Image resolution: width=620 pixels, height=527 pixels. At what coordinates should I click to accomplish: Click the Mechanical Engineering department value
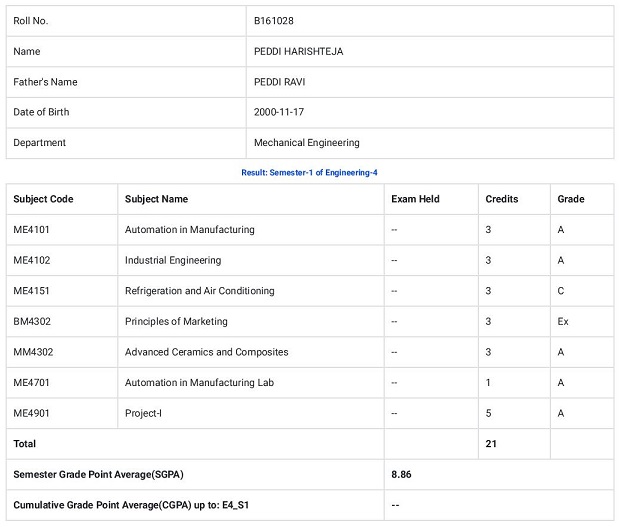(307, 143)
